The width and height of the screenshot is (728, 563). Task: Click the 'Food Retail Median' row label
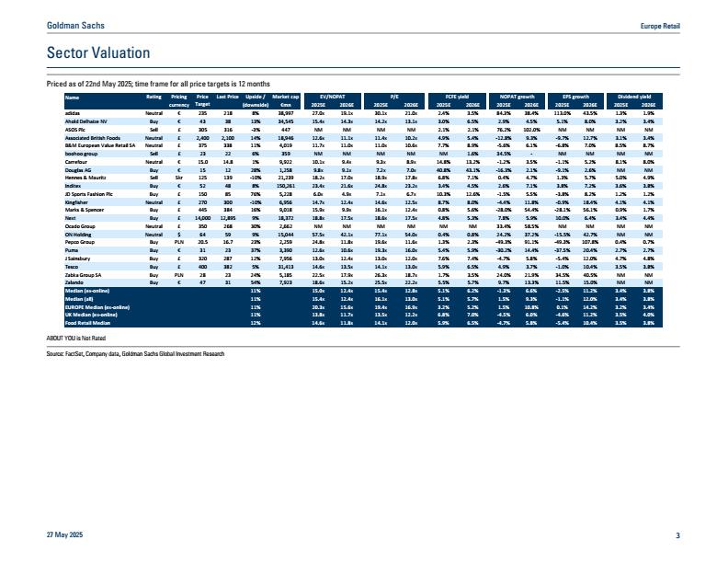(x=87, y=323)
